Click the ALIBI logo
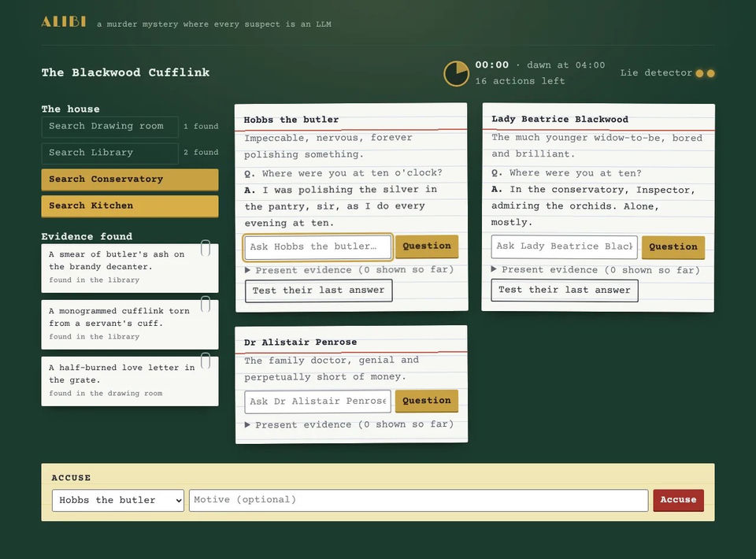The image size is (756, 559). [x=63, y=22]
